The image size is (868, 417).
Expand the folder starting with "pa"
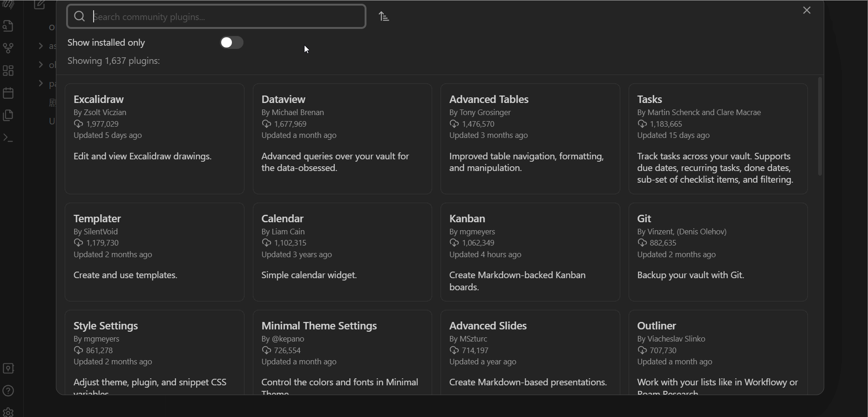point(41,84)
